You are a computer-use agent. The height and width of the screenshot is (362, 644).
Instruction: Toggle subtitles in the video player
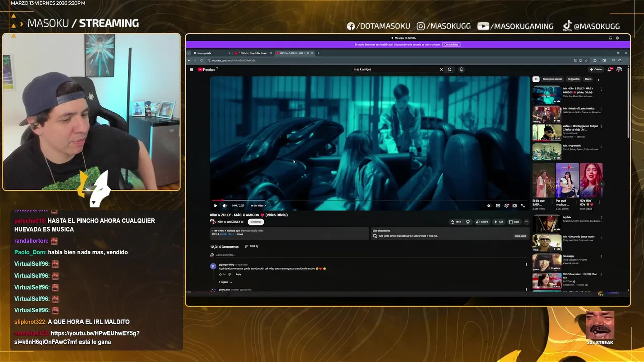pos(498,205)
